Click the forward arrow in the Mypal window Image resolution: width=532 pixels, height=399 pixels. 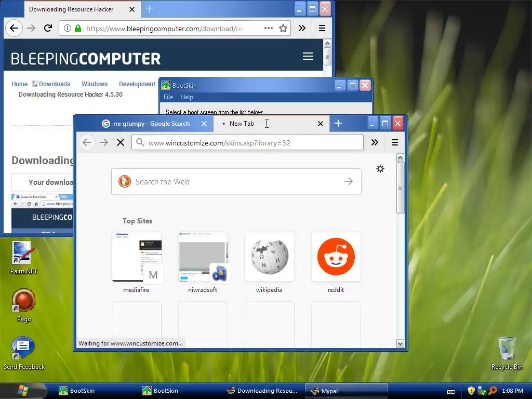click(104, 142)
